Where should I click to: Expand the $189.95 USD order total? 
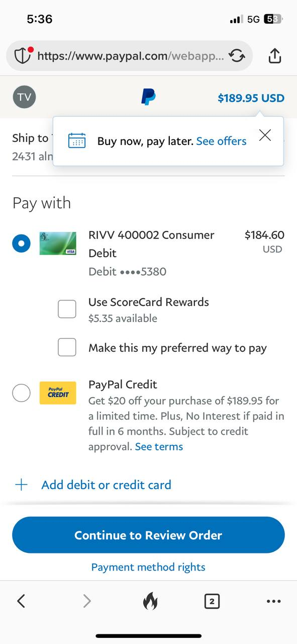tap(251, 98)
